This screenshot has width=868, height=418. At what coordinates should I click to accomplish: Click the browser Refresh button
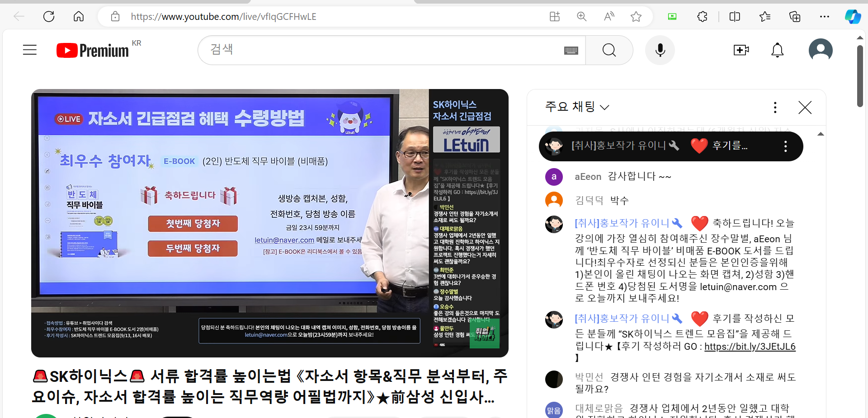pyautogui.click(x=49, y=17)
